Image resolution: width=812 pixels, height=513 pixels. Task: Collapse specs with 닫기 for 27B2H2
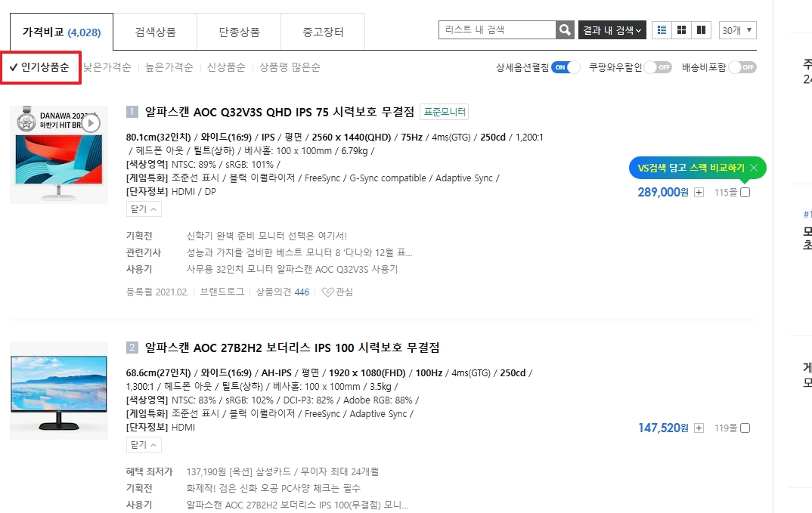click(x=144, y=445)
